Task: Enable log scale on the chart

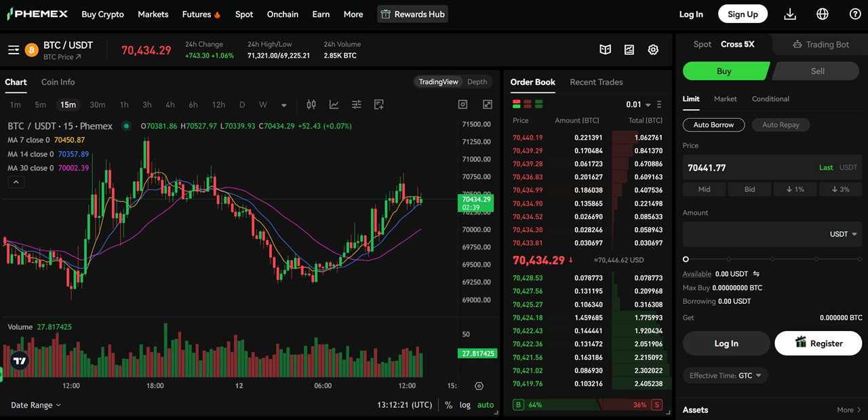Action: 465,404
